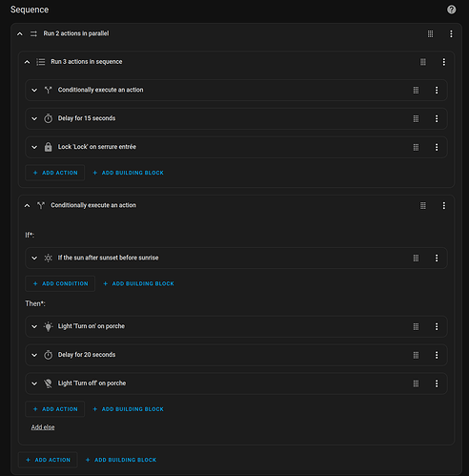
Task: Expand the Delay for 15 seconds action
Action: (34, 118)
